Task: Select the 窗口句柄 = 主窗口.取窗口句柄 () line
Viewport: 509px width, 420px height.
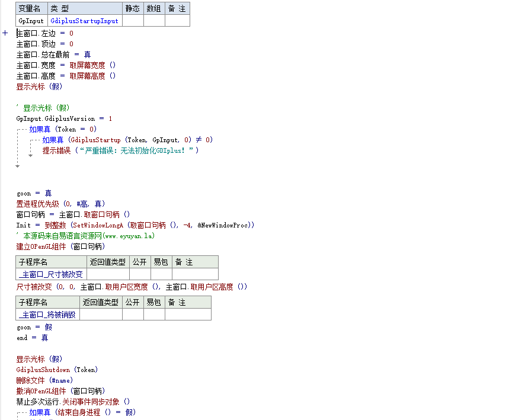Action: click(73, 214)
